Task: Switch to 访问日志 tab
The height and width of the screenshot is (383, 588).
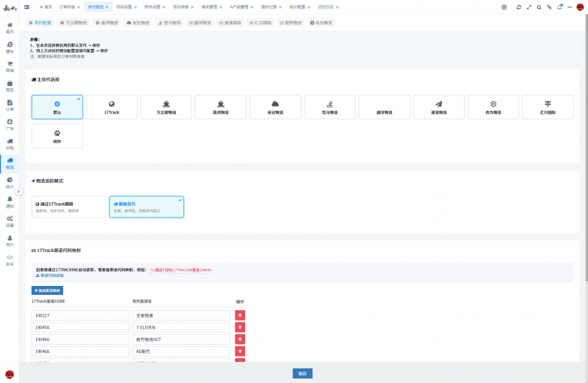Action: [x=326, y=7]
